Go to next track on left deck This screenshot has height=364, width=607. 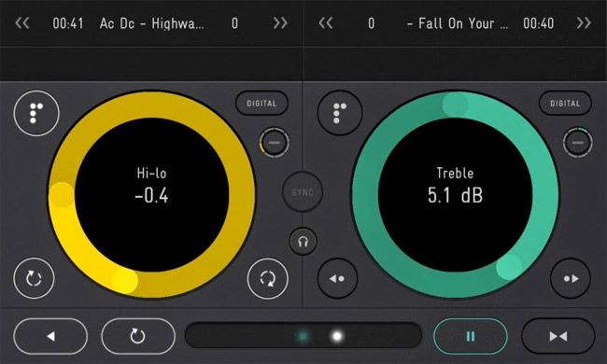(x=280, y=23)
